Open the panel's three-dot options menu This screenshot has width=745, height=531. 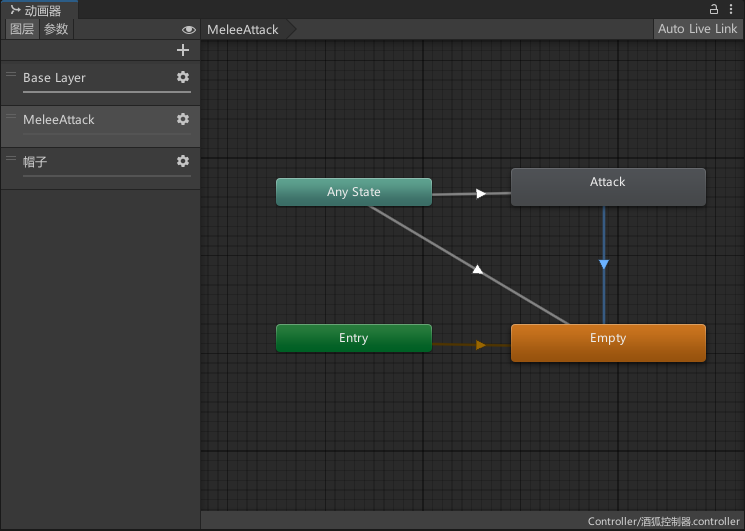point(732,9)
